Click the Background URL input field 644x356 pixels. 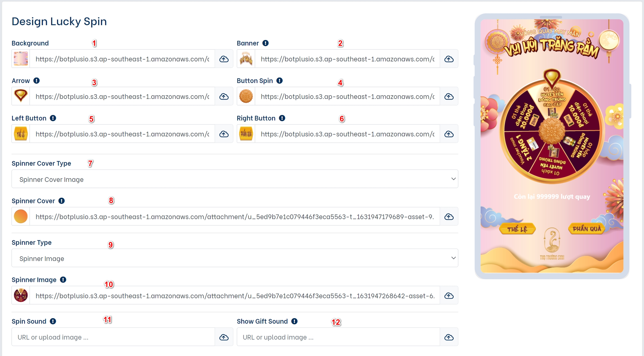click(x=122, y=59)
